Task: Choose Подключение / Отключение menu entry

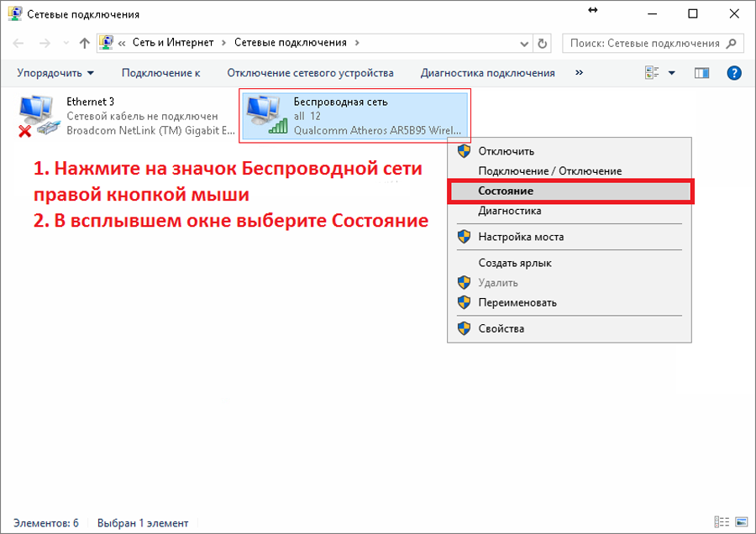Action: coord(570,171)
